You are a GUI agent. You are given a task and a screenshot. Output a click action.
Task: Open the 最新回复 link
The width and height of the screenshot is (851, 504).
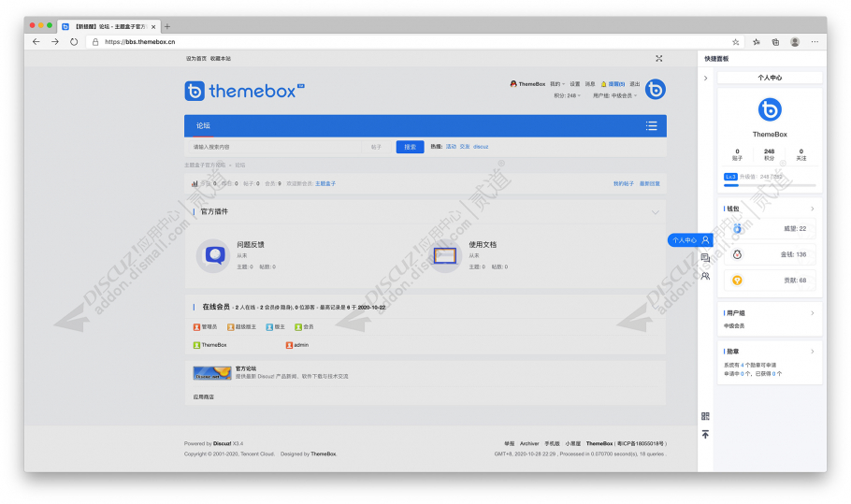pos(650,184)
